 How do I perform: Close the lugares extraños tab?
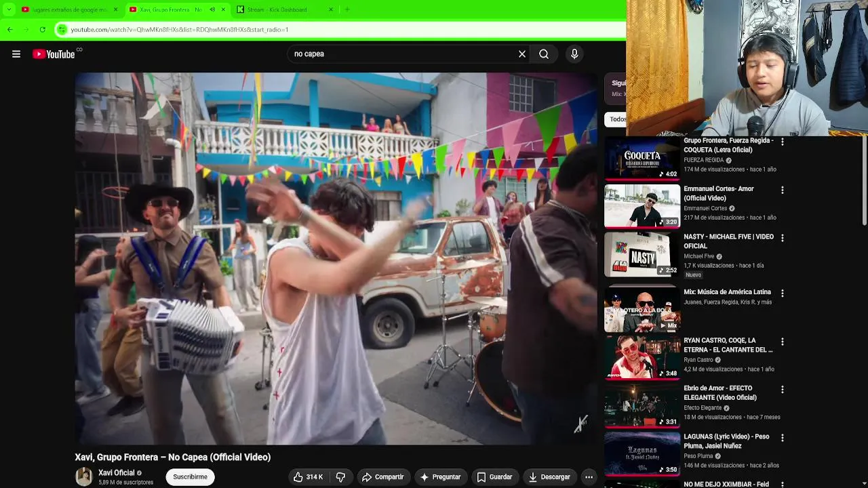115,9
